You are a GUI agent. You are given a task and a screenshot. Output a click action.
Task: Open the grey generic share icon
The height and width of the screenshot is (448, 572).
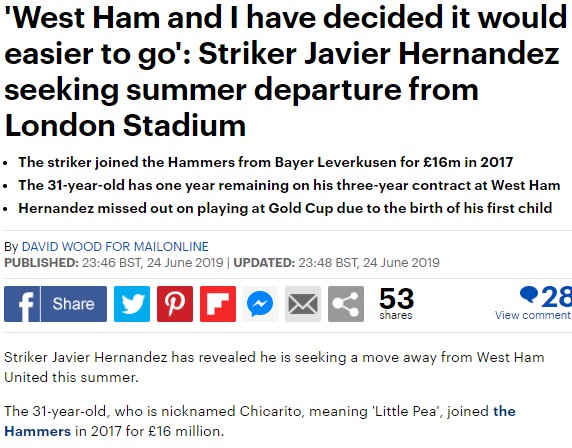coord(346,304)
